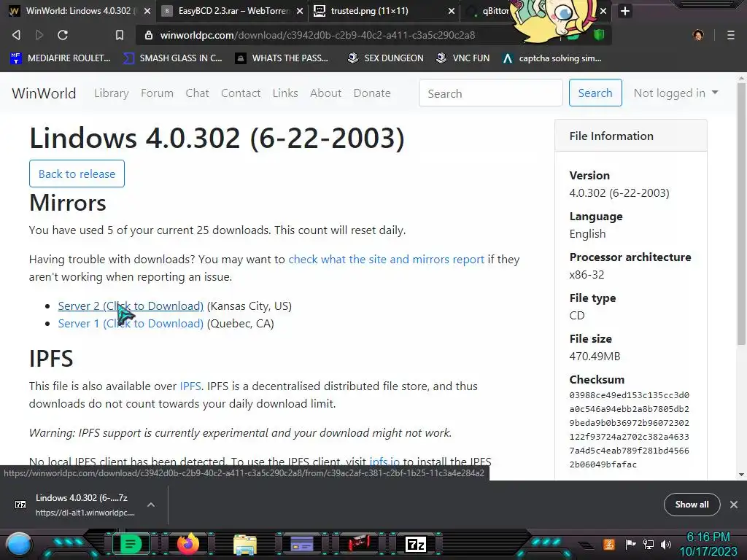Open captcha solving sim... bookmark
Screen dimensions: 747x560
551,58
